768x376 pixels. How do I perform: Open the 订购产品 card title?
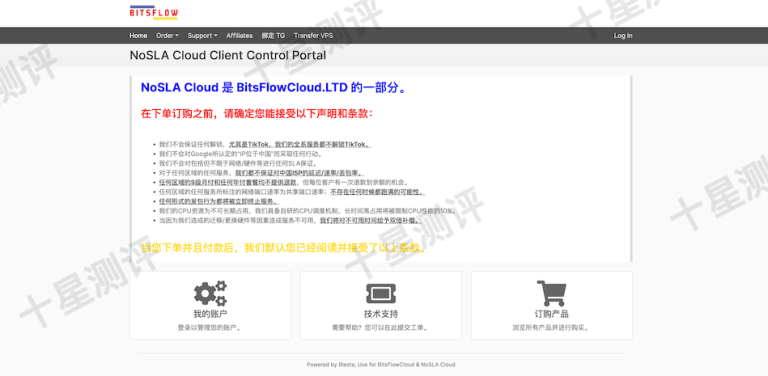(x=552, y=314)
